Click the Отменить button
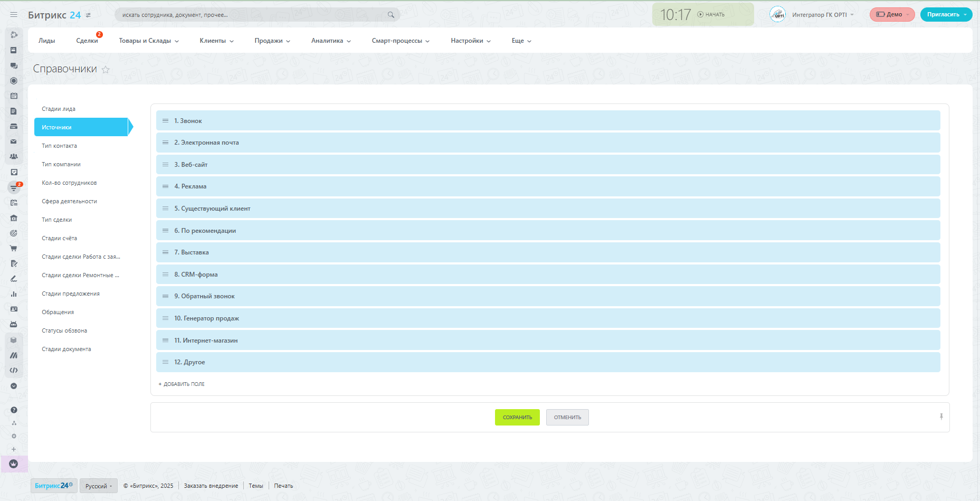The image size is (980, 501). (x=567, y=417)
